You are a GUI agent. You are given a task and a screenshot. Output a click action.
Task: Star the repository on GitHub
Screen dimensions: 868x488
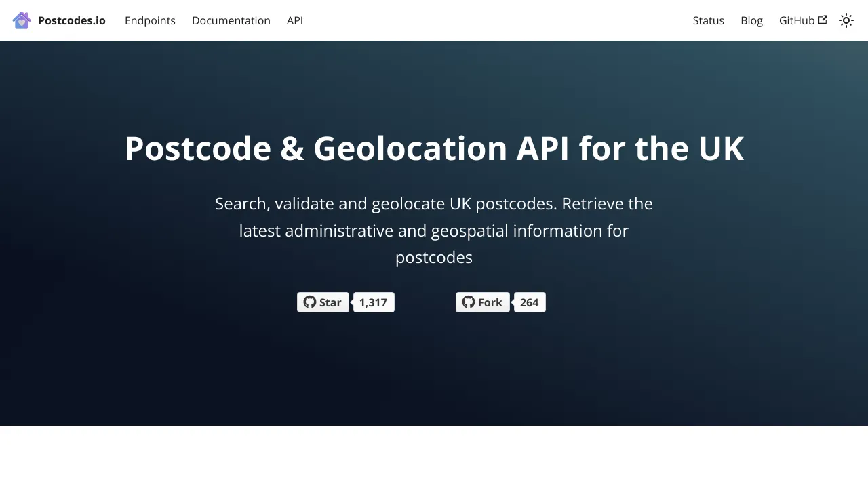pos(323,302)
